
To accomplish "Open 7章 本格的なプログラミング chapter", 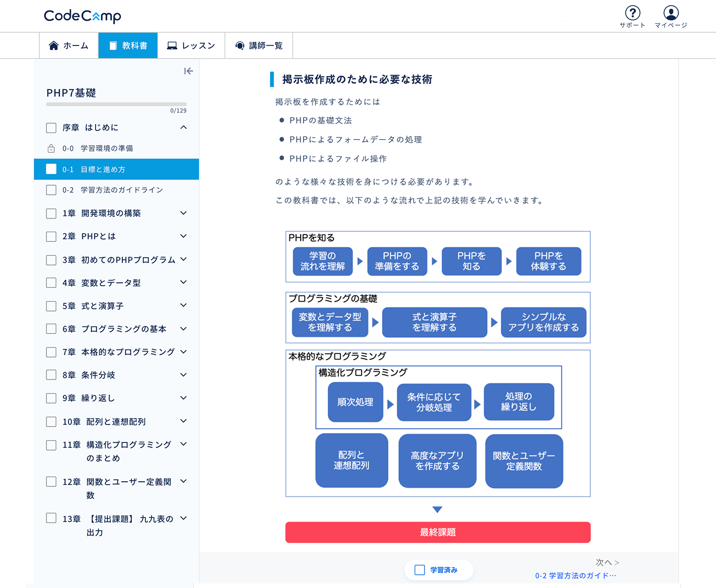I will pyautogui.click(x=119, y=352).
